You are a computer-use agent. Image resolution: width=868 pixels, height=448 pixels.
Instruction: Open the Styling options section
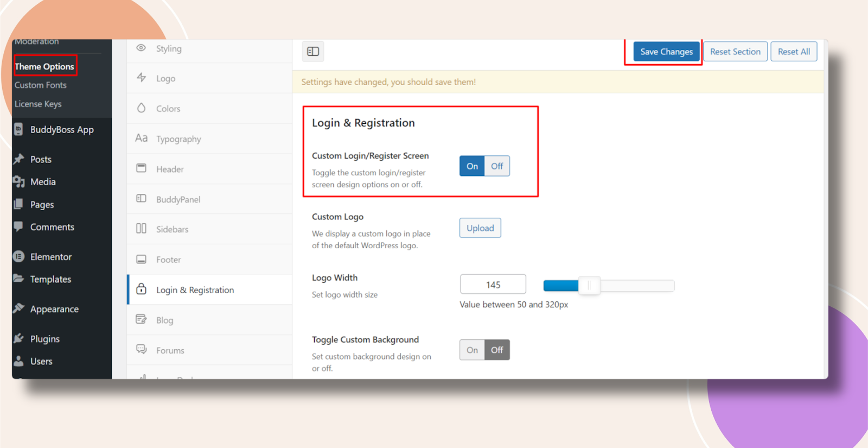tap(209, 48)
